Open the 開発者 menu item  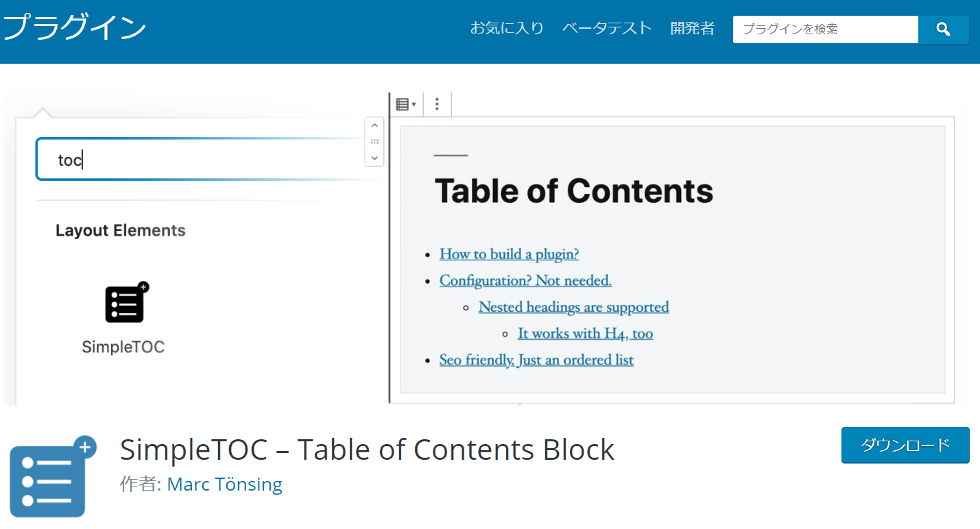click(x=692, y=29)
